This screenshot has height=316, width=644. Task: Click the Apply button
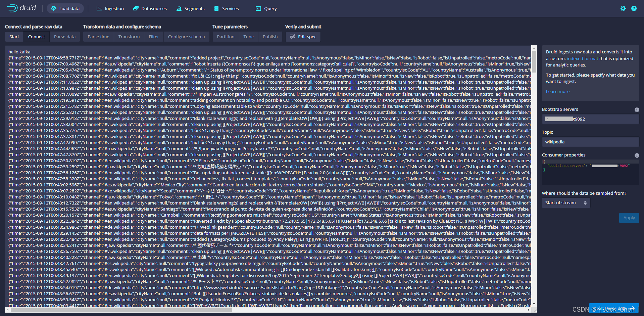click(x=629, y=218)
